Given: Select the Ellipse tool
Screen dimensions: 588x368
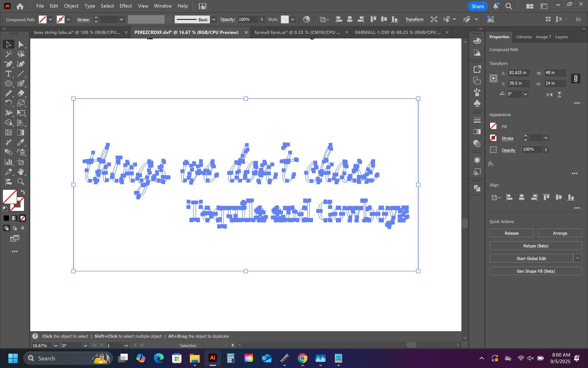Looking at the screenshot, I should pyautogui.click(x=8, y=84).
